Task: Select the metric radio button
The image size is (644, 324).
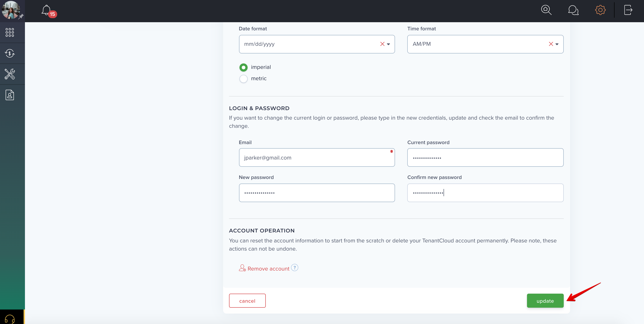Action: pyautogui.click(x=244, y=79)
